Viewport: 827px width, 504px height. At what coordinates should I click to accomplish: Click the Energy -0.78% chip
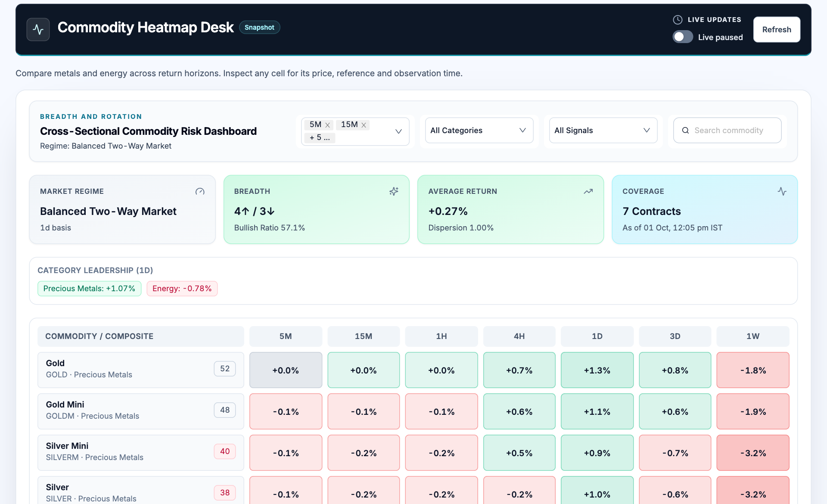click(x=182, y=289)
